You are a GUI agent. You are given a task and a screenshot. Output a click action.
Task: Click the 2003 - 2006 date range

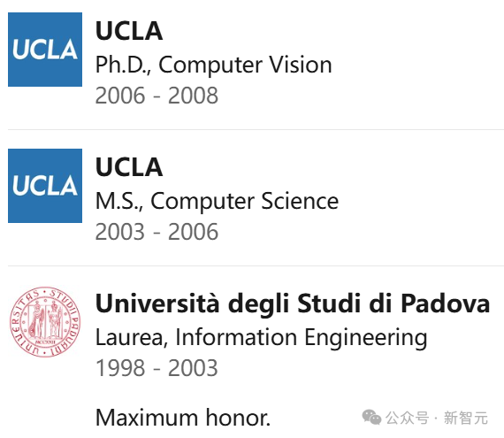click(x=157, y=232)
